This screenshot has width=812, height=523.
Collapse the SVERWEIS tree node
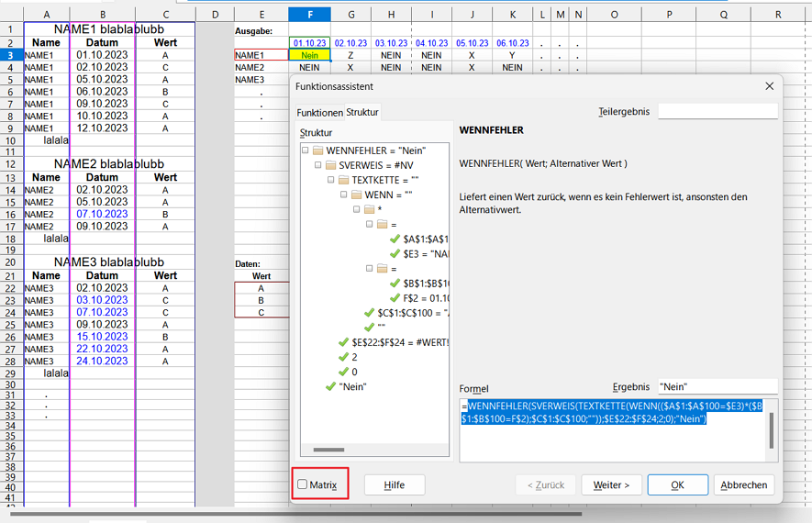[318, 165]
